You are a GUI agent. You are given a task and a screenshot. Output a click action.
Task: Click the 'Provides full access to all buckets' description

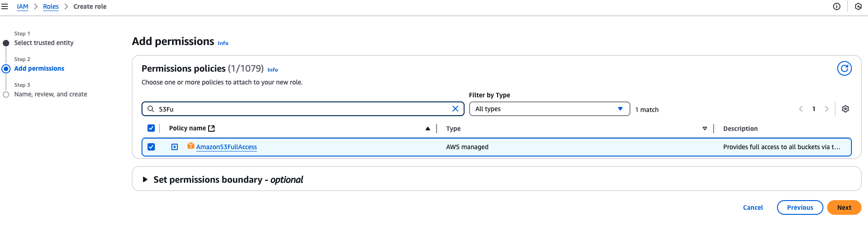coord(782,147)
